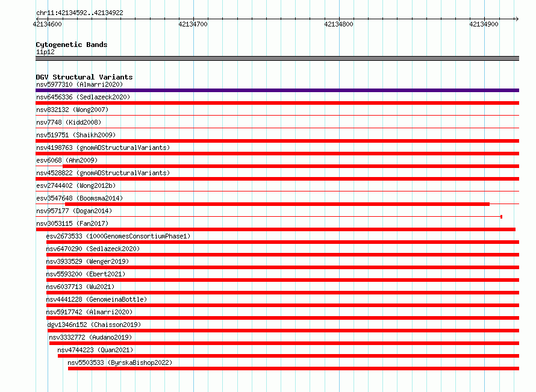Image resolution: width=536 pixels, height=392 pixels.
Task: Select the red nsv5503533 ByrskaBishop2022 bar
Action: [x=294, y=369]
